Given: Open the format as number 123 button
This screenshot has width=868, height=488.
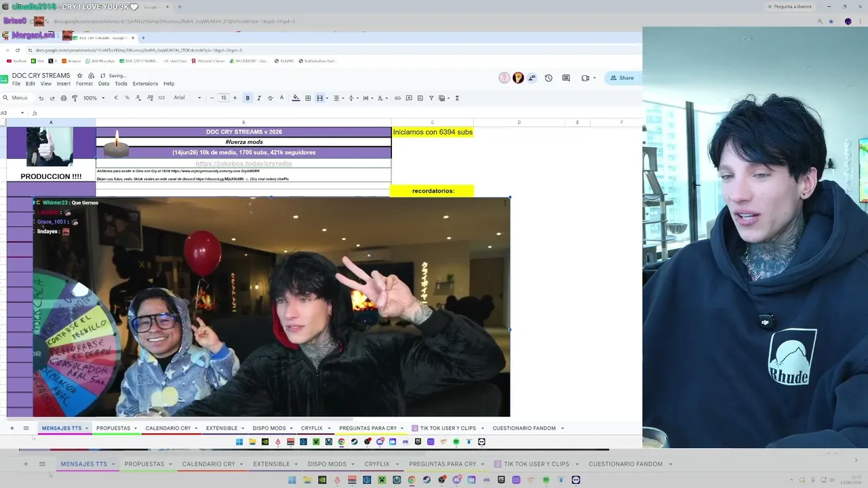Looking at the screenshot, I should click(x=161, y=98).
